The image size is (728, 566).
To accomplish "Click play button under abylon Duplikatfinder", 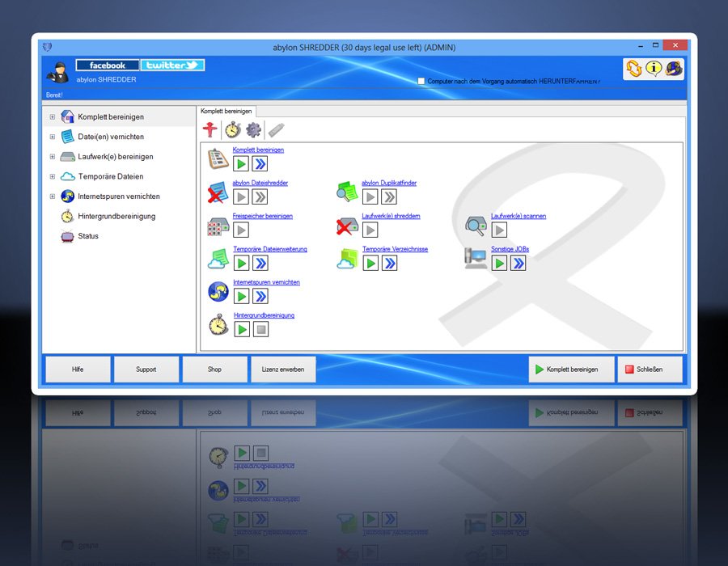I will click(370, 197).
